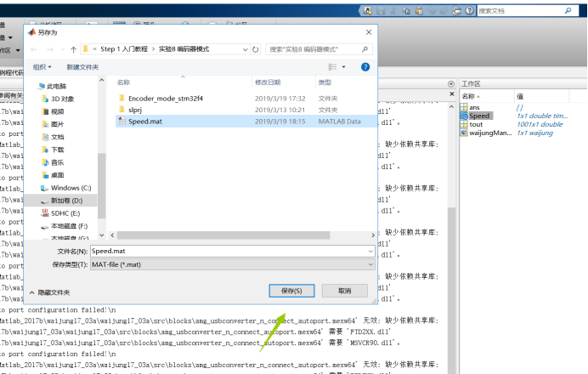This screenshot has width=588, height=374.
Task: Sort files by the 名称 column header
Action: tap(124, 82)
